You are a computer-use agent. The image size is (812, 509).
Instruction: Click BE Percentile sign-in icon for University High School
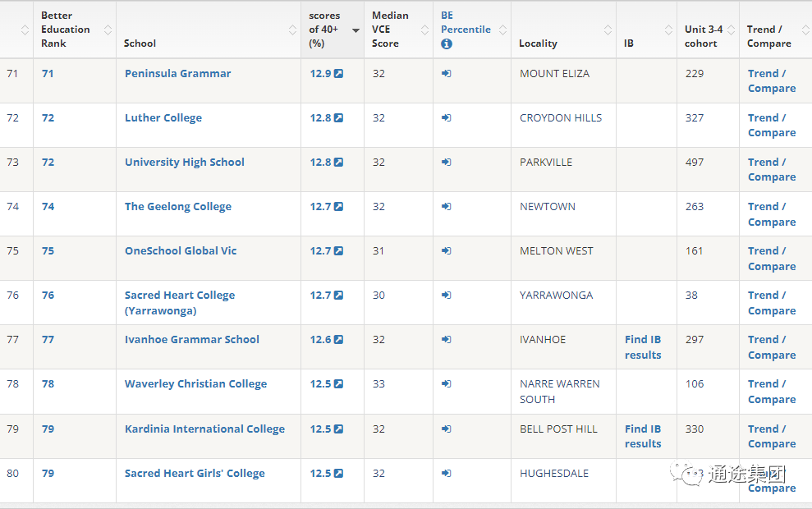pos(447,162)
